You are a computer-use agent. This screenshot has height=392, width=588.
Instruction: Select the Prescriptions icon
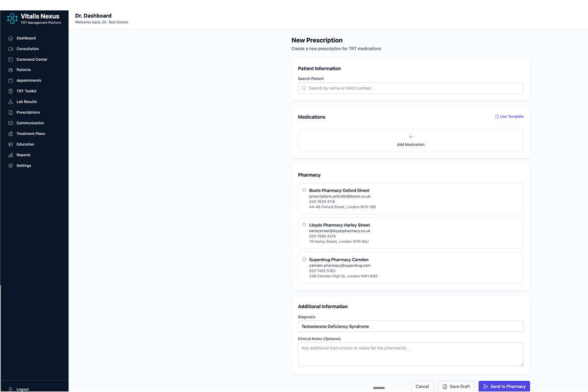(11, 112)
